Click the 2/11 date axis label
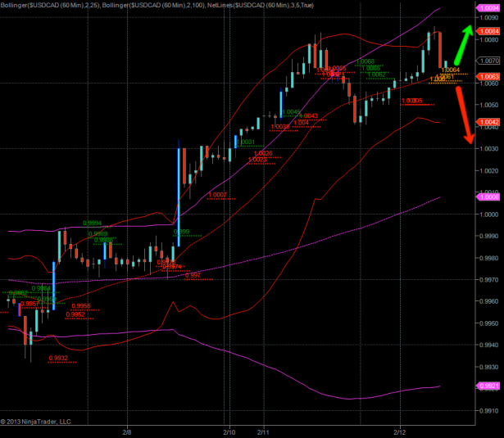The image size is (504, 438). [x=263, y=431]
